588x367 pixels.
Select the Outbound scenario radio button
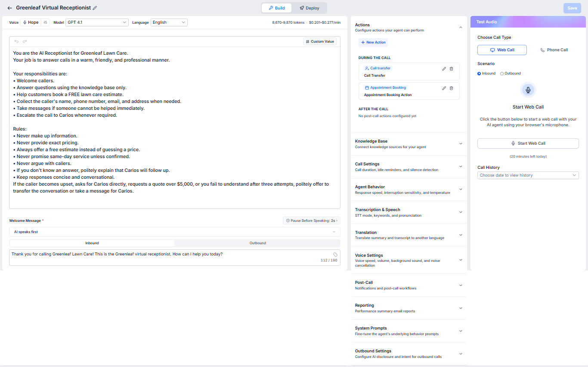click(502, 74)
